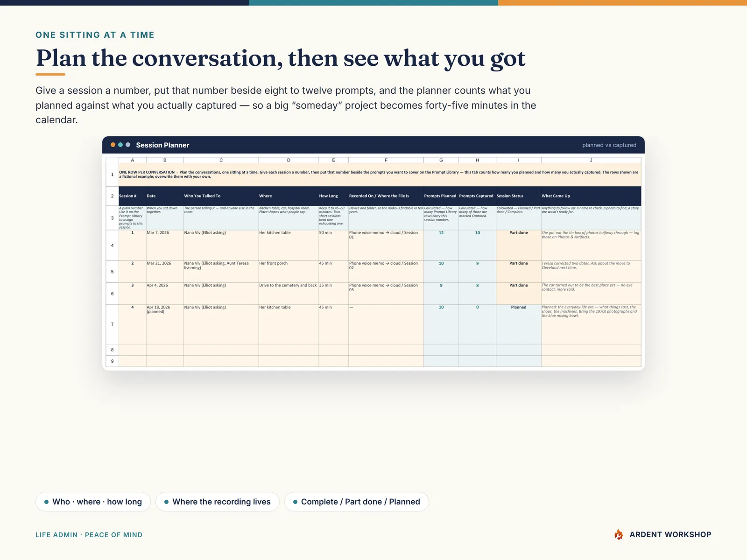Click "Recorded On / Where the File Is" header
The image size is (747, 560).
point(386,196)
